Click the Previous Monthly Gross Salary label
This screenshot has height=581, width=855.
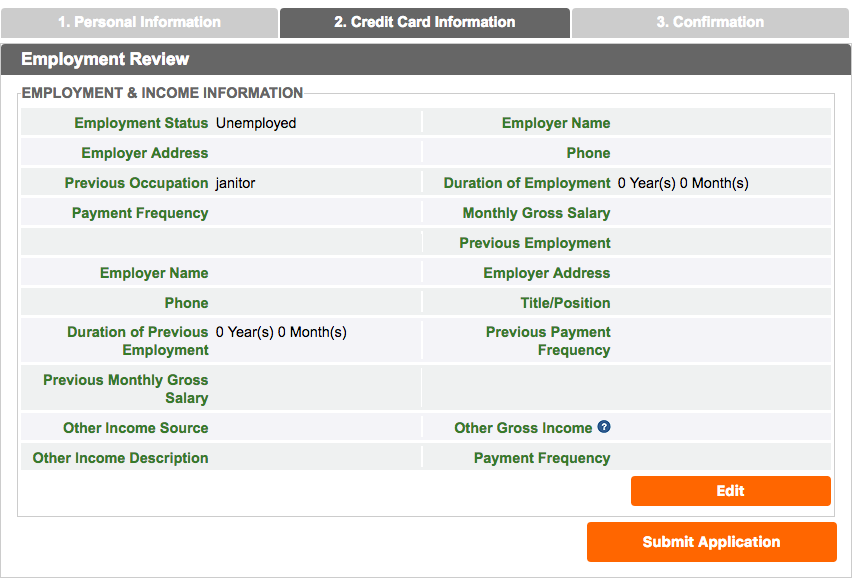pos(126,389)
